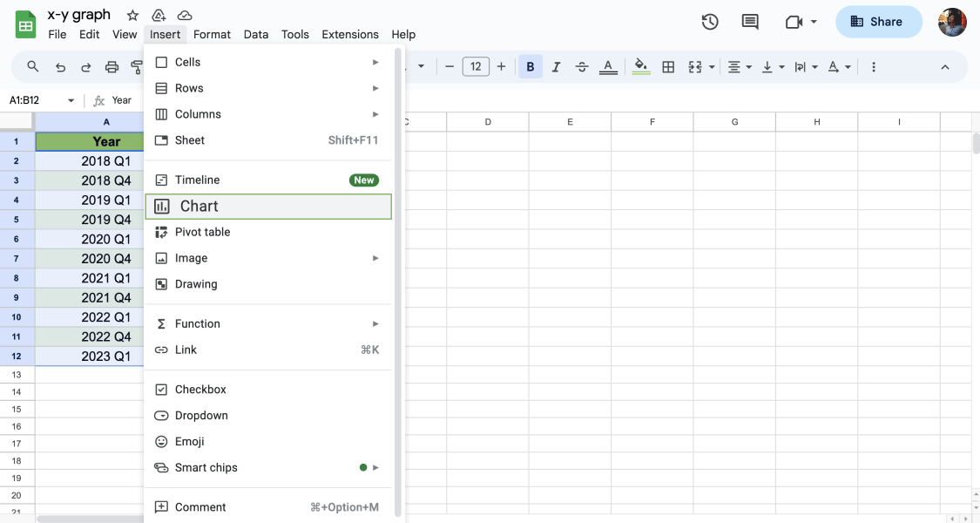This screenshot has width=980, height=523.
Task: Open version history clock icon
Action: pos(710,22)
